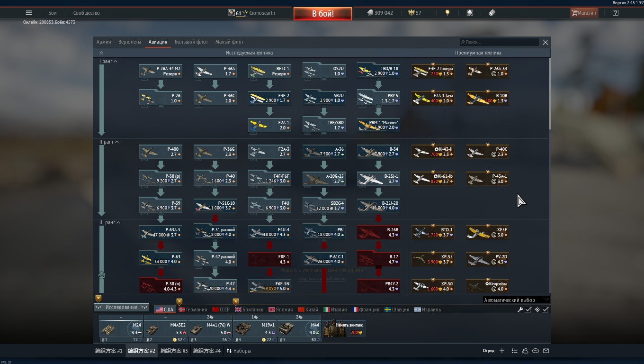This screenshot has height=364, width=644.
Task: Open the contacts people icon
Action: pyautogui.click(x=525, y=351)
